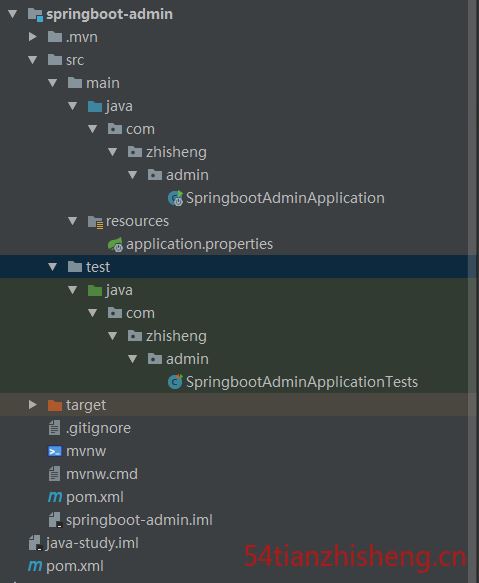Screen dimensions: 479x583
Task: Click the resources folder icon
Action: coord(95,222)
